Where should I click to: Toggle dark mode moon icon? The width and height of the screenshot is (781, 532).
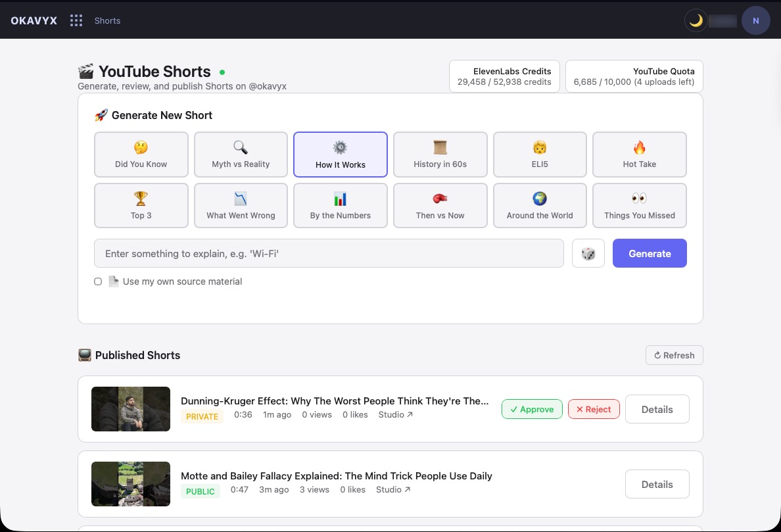tap(696, 20)
